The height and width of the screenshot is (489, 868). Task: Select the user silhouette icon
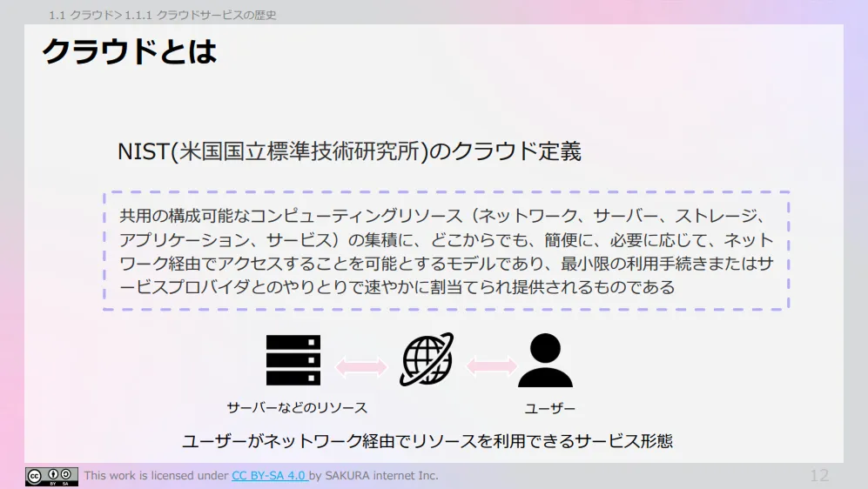click(545, 359)
